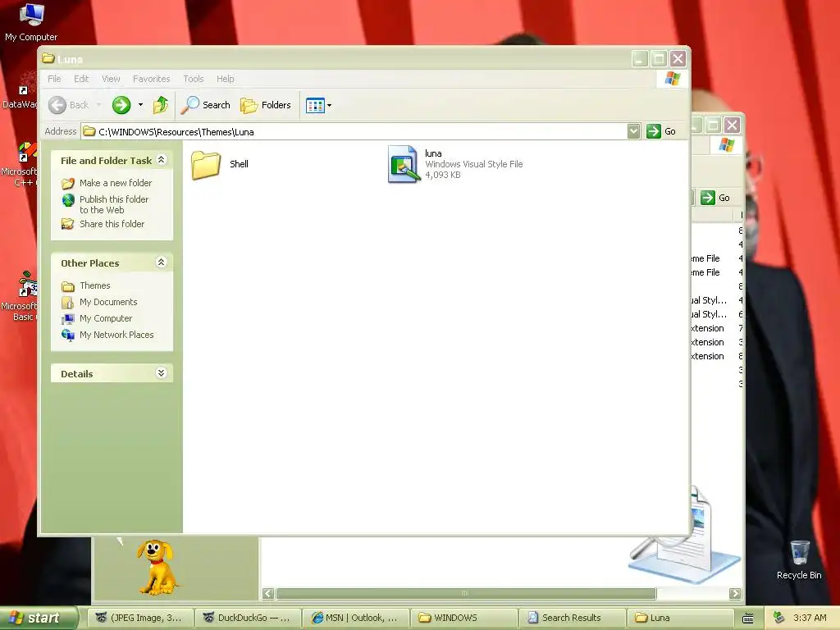This screenshot has width=840, height=630.
Task: Go to Themes in Other Places
Action: point(95,285)
